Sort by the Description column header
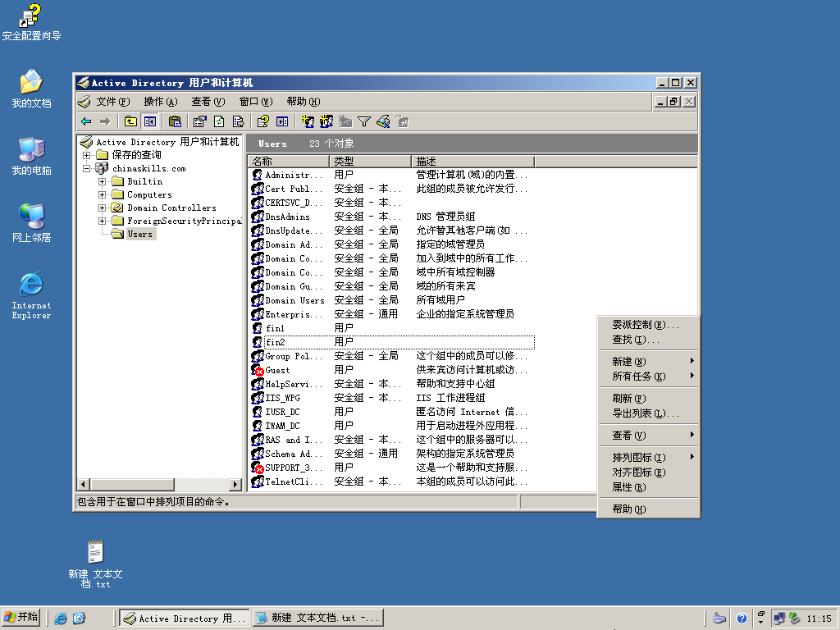This screenshot has width=840, height=630. [x=473, y=162]
